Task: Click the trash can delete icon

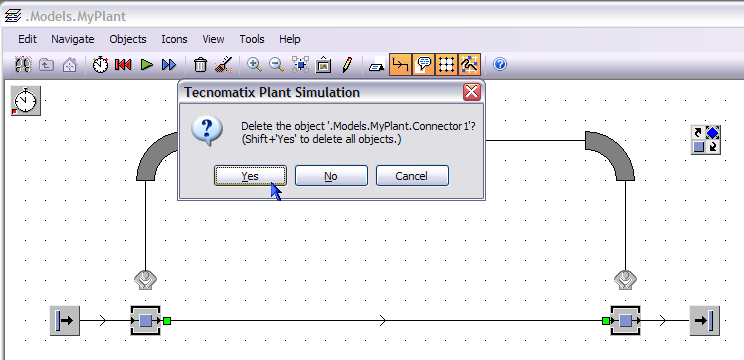Action: click(x=201, y=65)
